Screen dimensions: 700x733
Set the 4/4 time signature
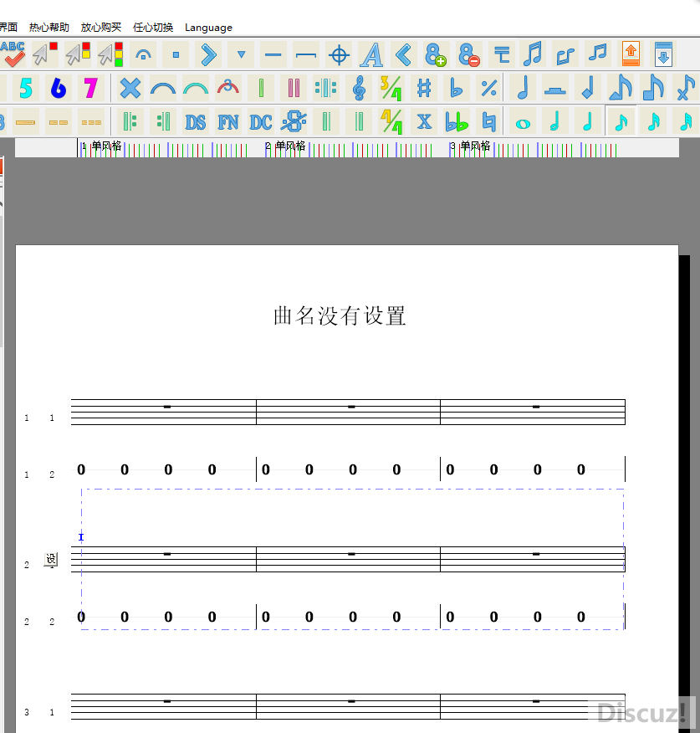click(391, 122)
